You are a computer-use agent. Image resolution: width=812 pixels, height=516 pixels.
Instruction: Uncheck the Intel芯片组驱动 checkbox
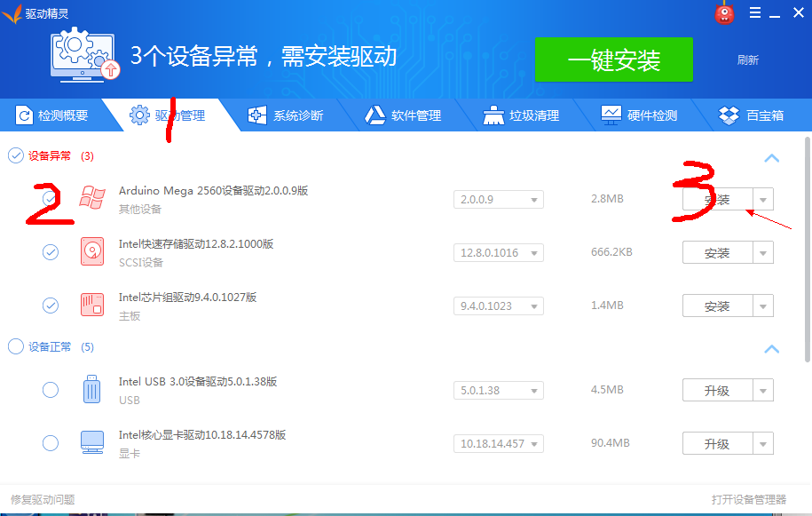point(51,306)
